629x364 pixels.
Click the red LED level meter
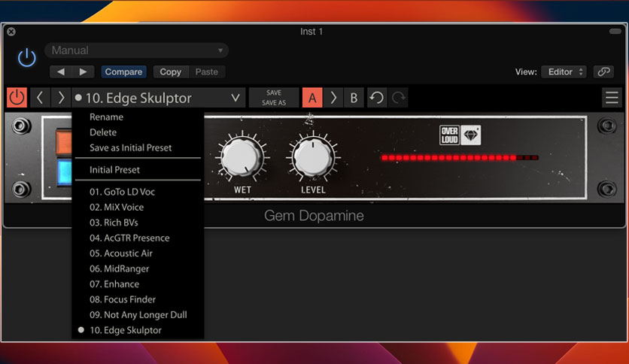tap(460, 157)
